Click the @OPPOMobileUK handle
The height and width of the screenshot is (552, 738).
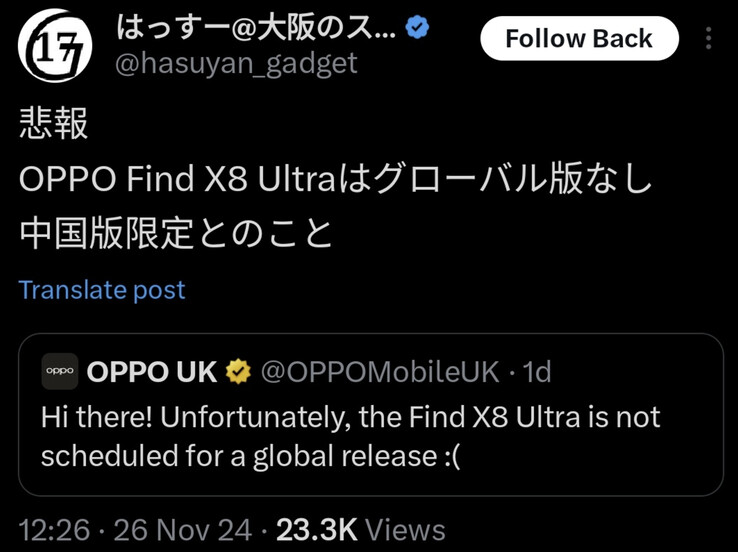coord(380,372)
